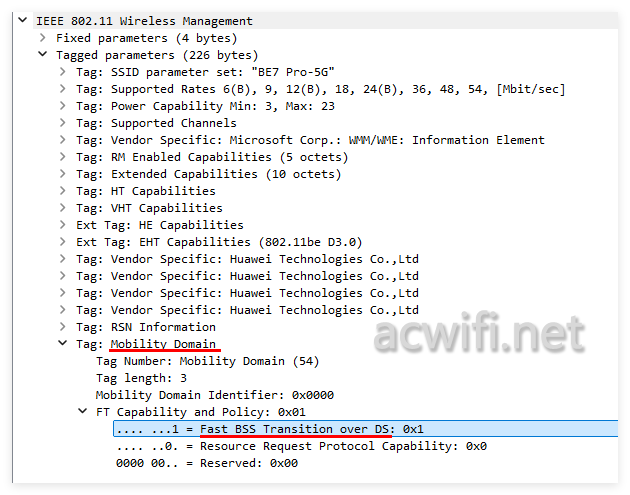Select the Resource Request Protocol Capability row
The height and width of the screenshot is (495, 630).
click(300, 446)
